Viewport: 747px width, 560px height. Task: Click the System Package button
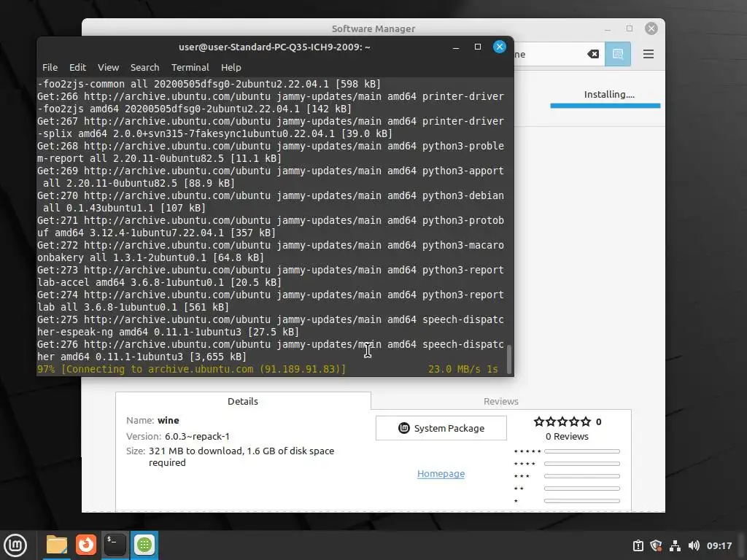pos(441,428)
